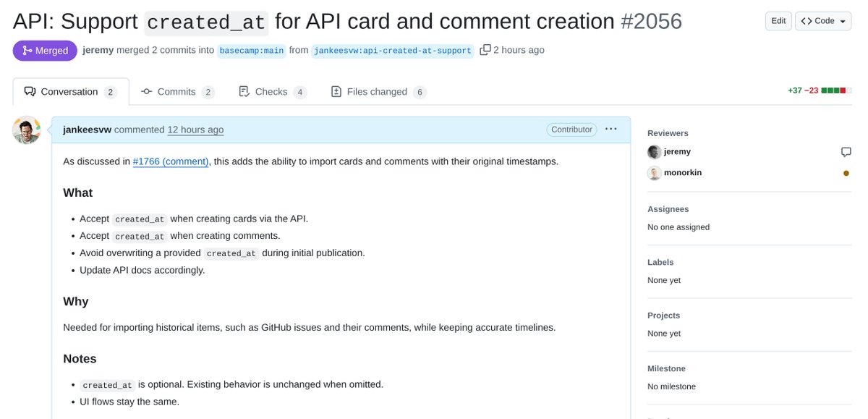This screenshot has height=419, width=868.
Task: Click the Milestone sidebar heading
Action: (666, 368)
